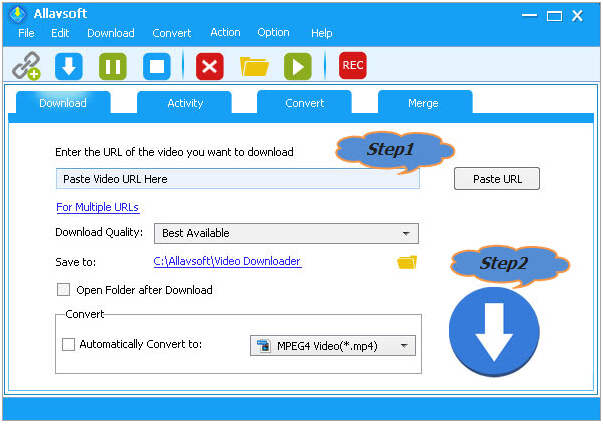
Task: Click the blue download toolbar icon
Action: click(x=69, y=66)
